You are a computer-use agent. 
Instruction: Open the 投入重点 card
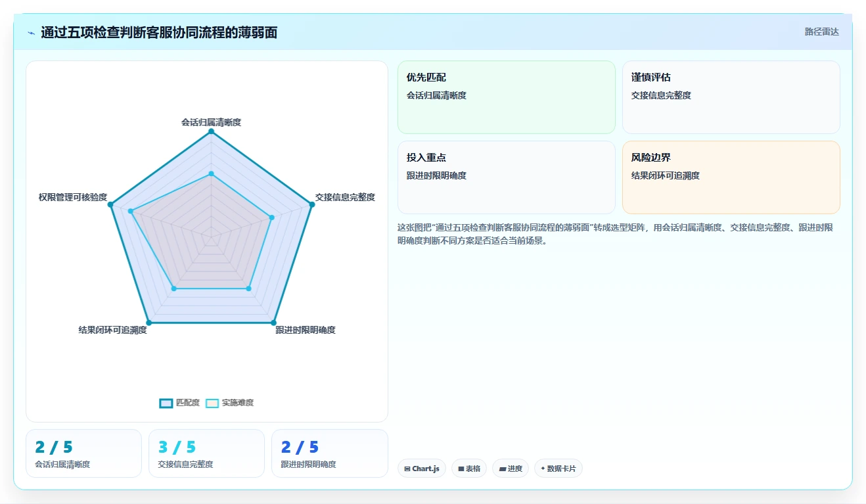tap(507, 177)
